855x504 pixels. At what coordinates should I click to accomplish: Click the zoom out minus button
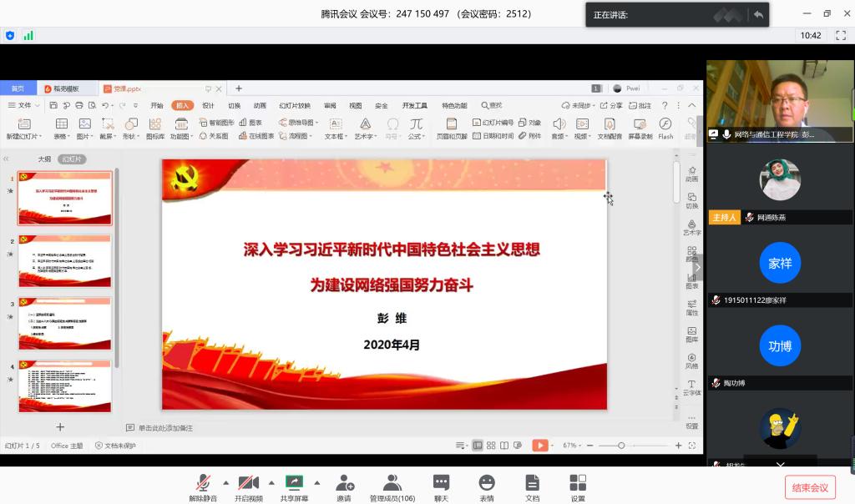click(589, 445)
